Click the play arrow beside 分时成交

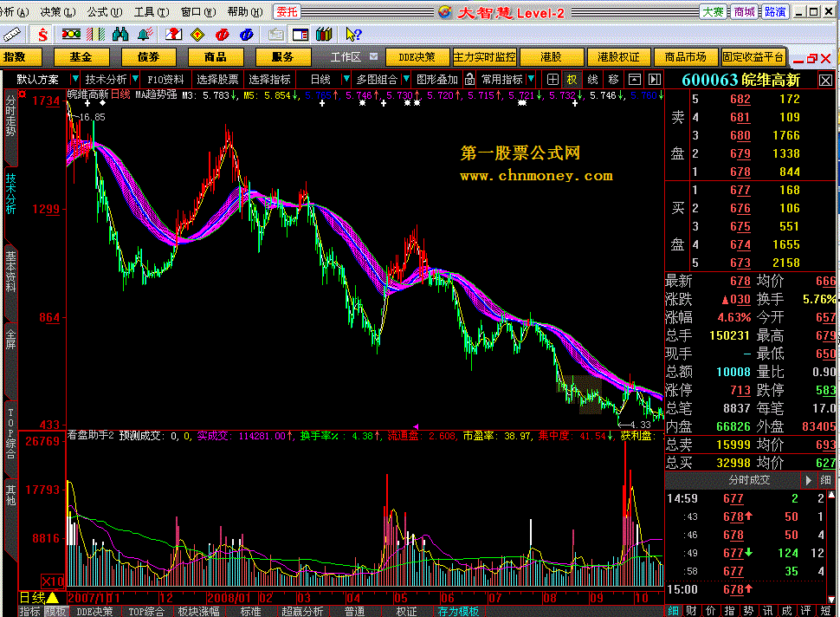click(x=808, y=480)
